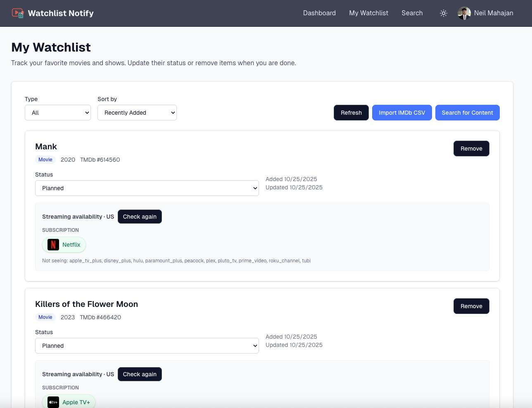Select My Watchlist in the navigation bar
The height and width of the screenshot is (408, 532).
[368, 13]
